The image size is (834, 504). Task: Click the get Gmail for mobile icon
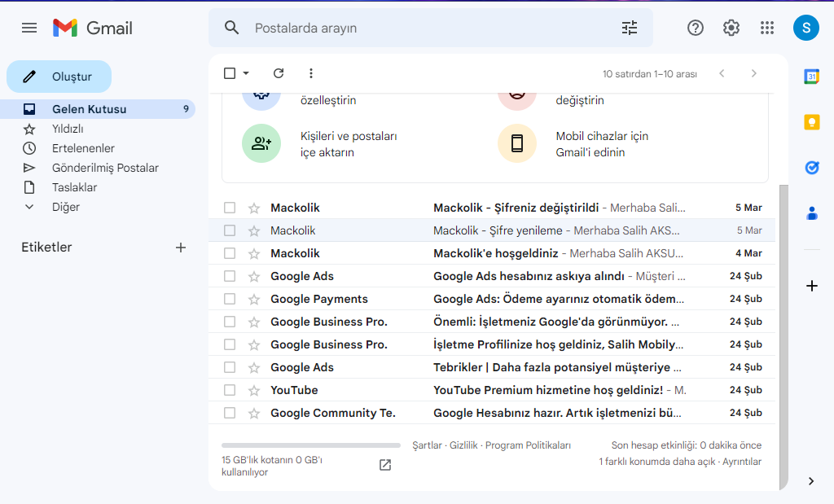click(517, 143)
